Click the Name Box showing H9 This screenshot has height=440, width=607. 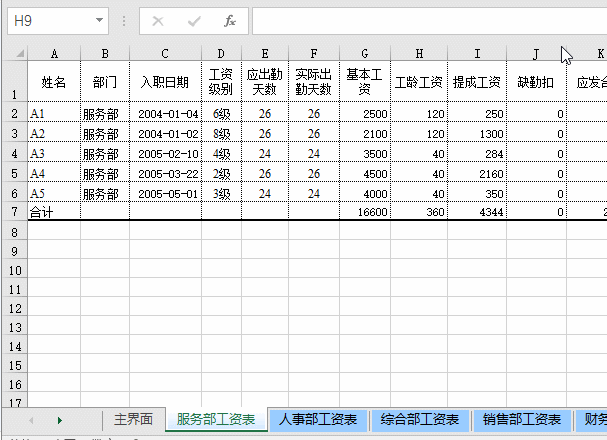tap(50, 20)
